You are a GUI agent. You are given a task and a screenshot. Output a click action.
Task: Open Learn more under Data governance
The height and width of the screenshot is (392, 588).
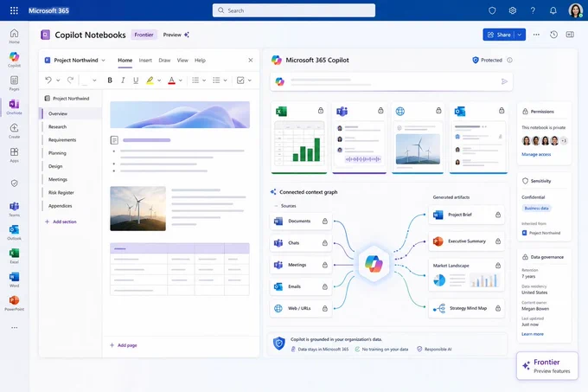pyautogui.click(x=532, y=334)
